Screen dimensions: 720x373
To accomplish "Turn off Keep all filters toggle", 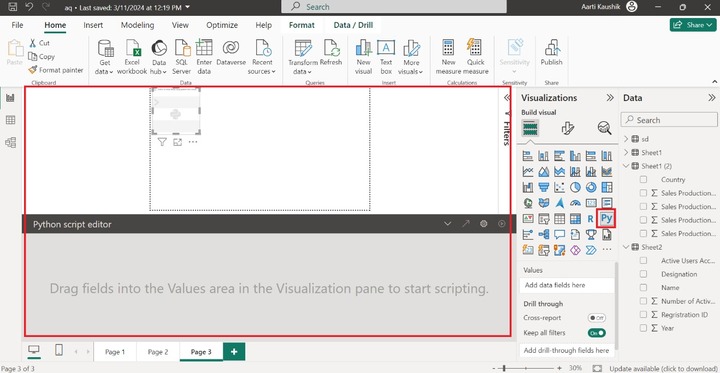I will 596,333.
